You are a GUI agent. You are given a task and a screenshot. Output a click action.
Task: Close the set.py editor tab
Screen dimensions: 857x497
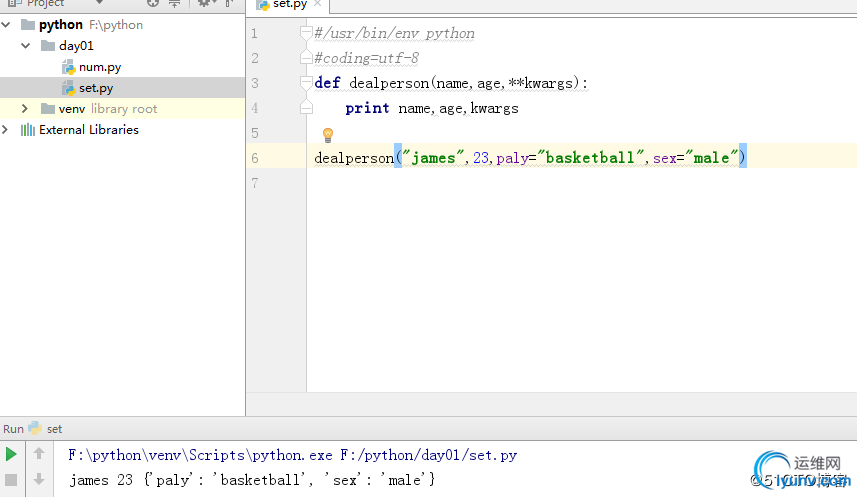pyautogui.click(x=318, y=4)
